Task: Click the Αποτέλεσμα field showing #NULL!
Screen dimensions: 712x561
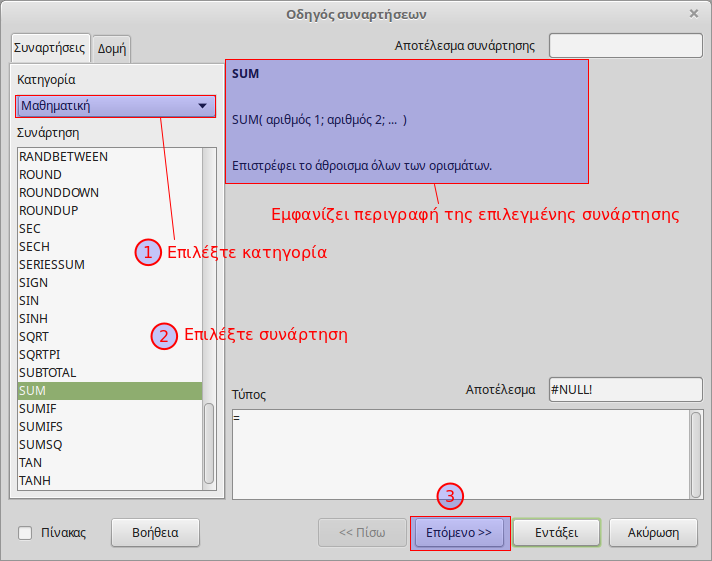Action: click(625, 389)
